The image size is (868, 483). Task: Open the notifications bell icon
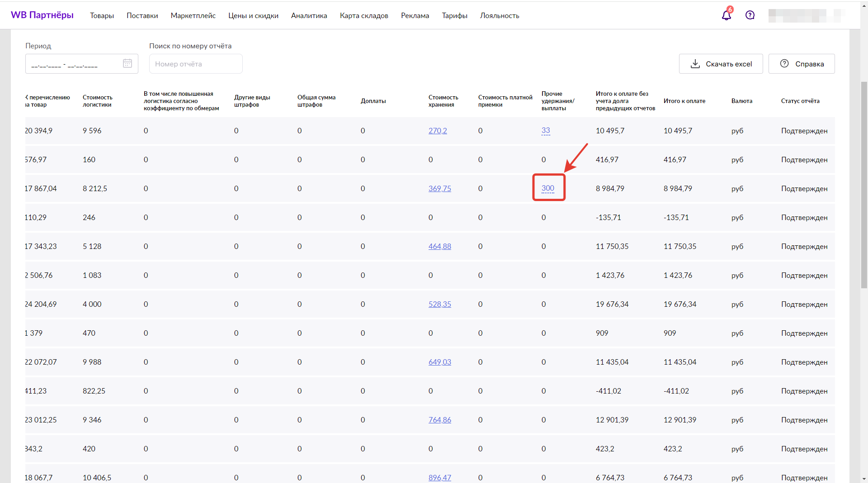coord(726,15)
